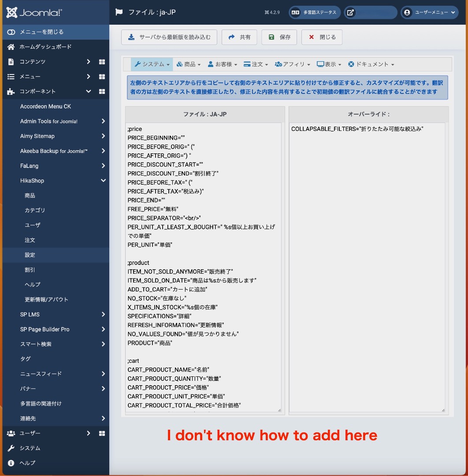Open HikaShop 商品 menu item

coord(30,196)
